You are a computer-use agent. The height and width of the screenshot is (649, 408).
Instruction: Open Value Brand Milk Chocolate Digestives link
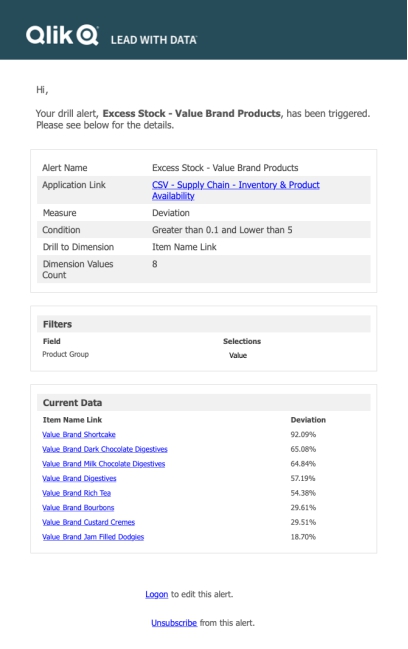[103, 464]
